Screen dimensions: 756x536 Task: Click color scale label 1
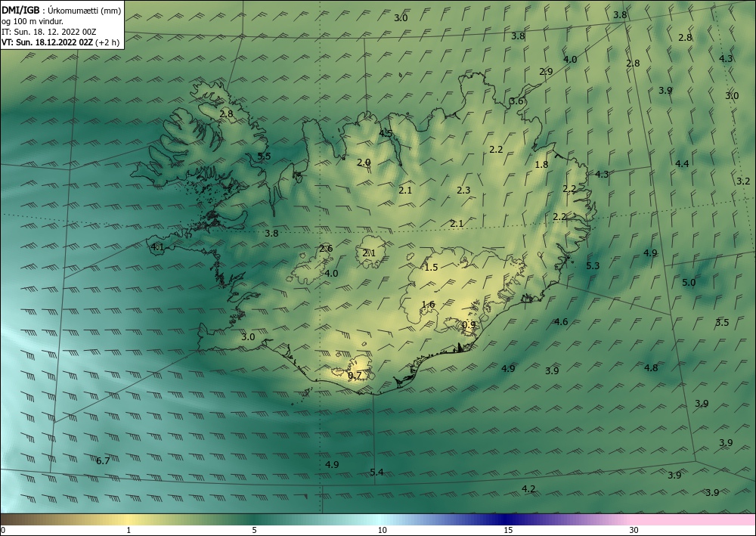[129, 531]
